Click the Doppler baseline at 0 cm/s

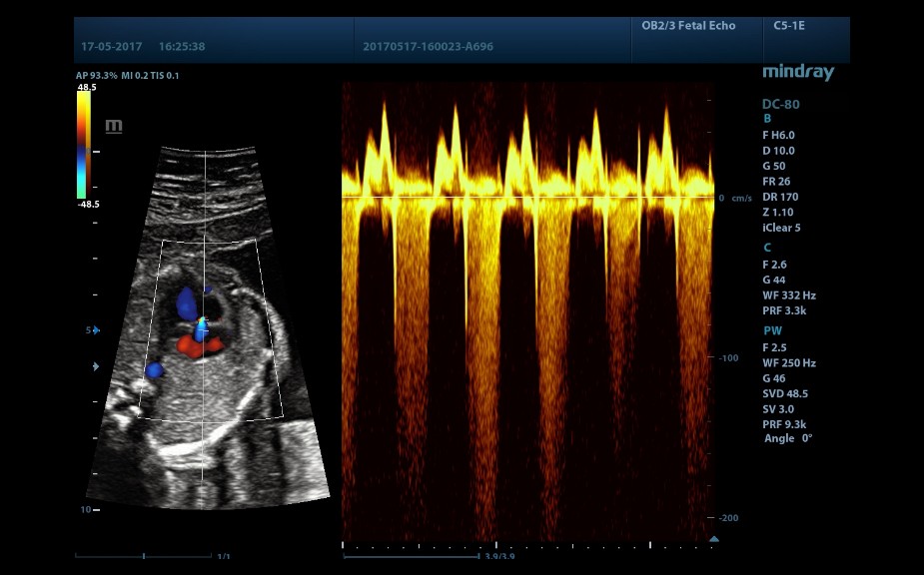(527, 197)
